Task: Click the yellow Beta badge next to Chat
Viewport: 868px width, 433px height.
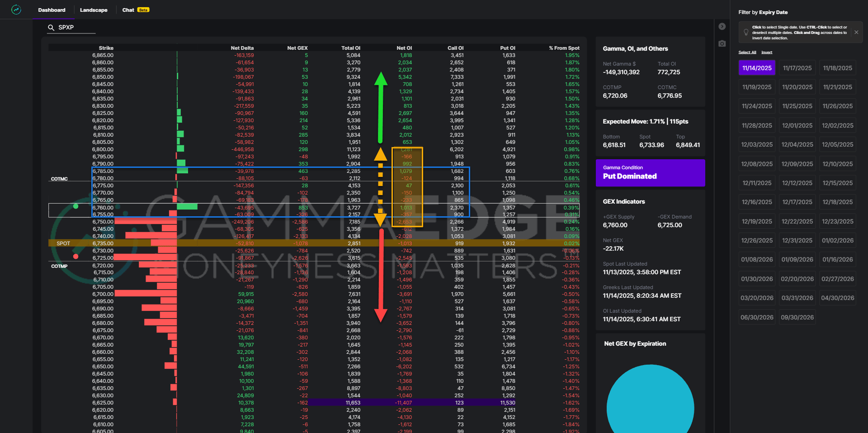Action: (143, 10)
